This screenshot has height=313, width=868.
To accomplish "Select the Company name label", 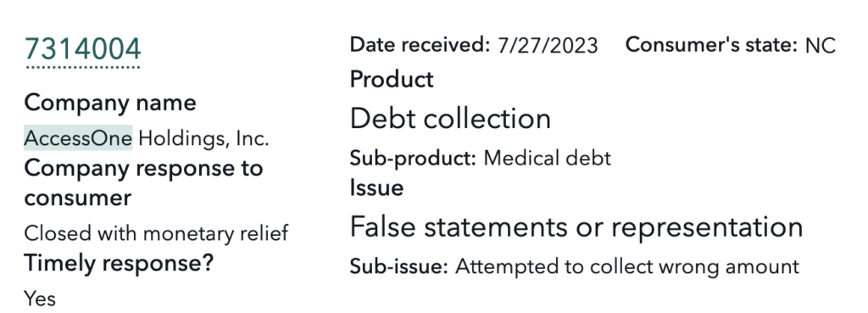I will [x=110, y=103].
